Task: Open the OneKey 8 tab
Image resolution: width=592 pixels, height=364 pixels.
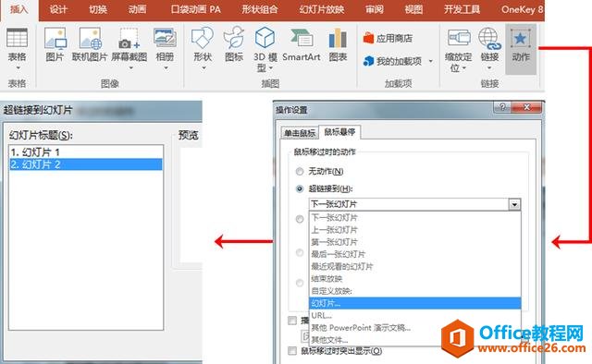Action: pos(522,9)
